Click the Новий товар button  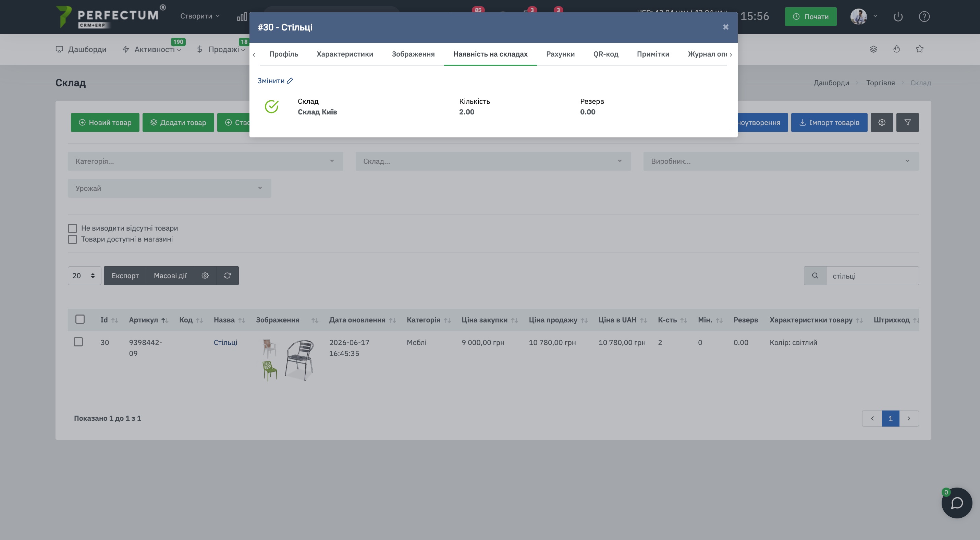[105, 122]
